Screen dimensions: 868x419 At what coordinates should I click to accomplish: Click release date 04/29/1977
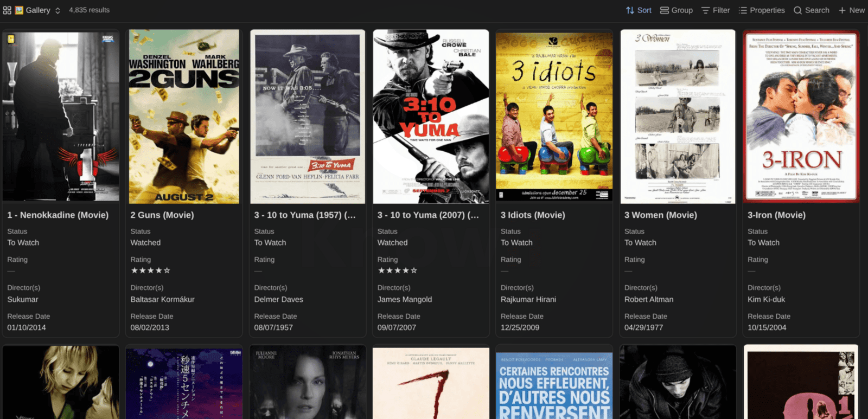[644, 327]
